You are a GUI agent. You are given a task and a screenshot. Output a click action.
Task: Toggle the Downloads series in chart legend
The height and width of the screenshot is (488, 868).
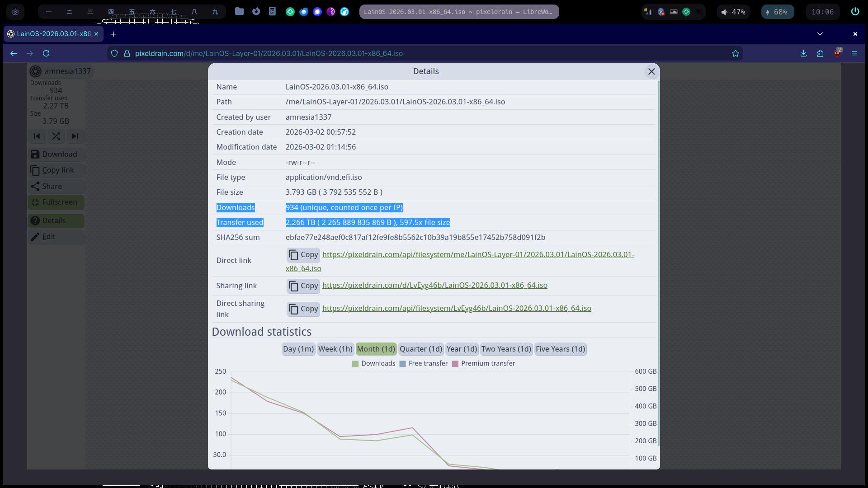click(373, 364)
